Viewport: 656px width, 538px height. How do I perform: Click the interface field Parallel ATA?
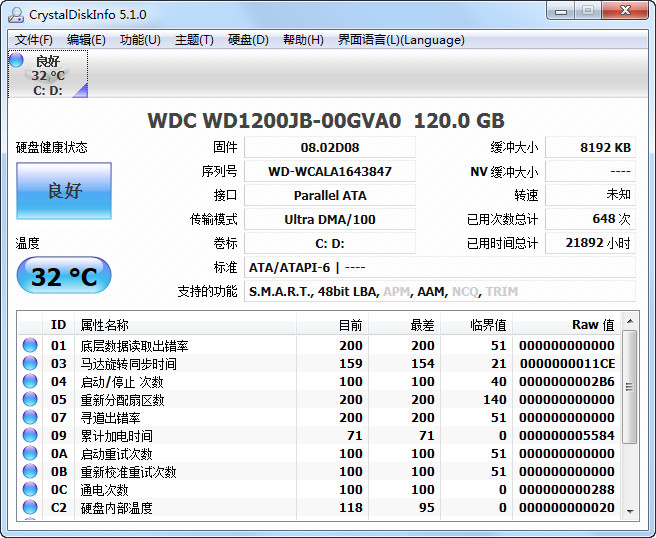click(x=330, y=195)
